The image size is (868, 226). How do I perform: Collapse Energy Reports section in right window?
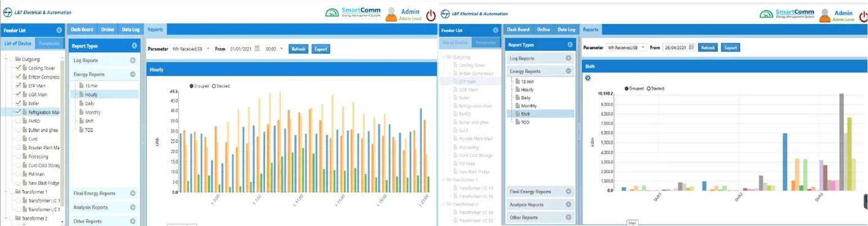(569, 71)
